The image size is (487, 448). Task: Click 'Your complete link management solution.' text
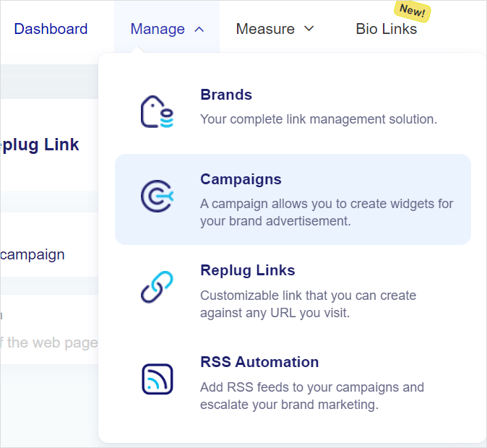319,119
